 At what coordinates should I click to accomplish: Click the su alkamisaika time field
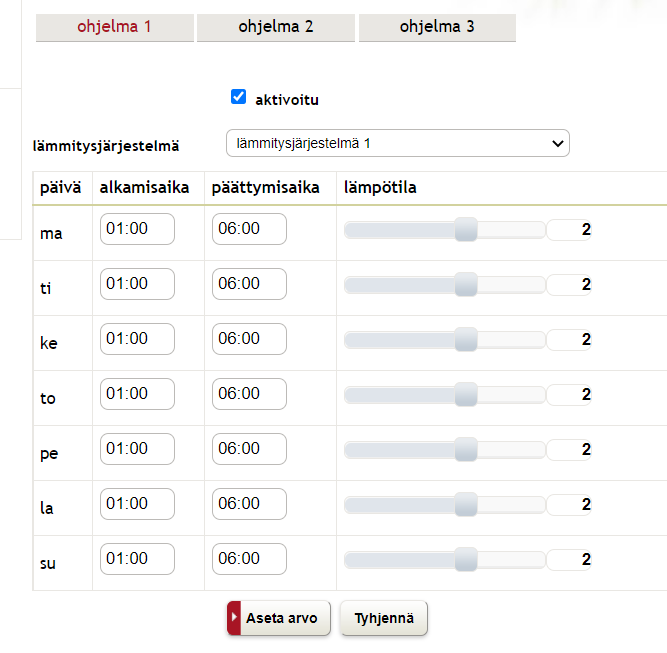pos(137,559)
